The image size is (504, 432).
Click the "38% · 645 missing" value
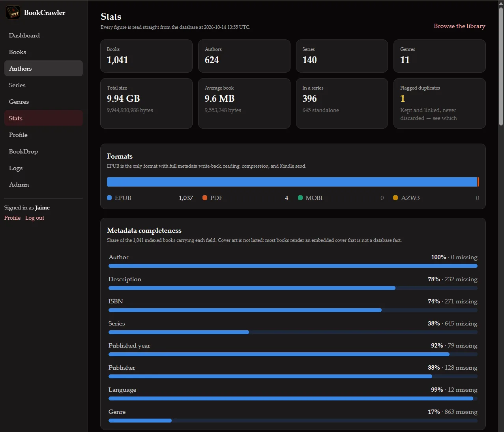tap(453, 324)
